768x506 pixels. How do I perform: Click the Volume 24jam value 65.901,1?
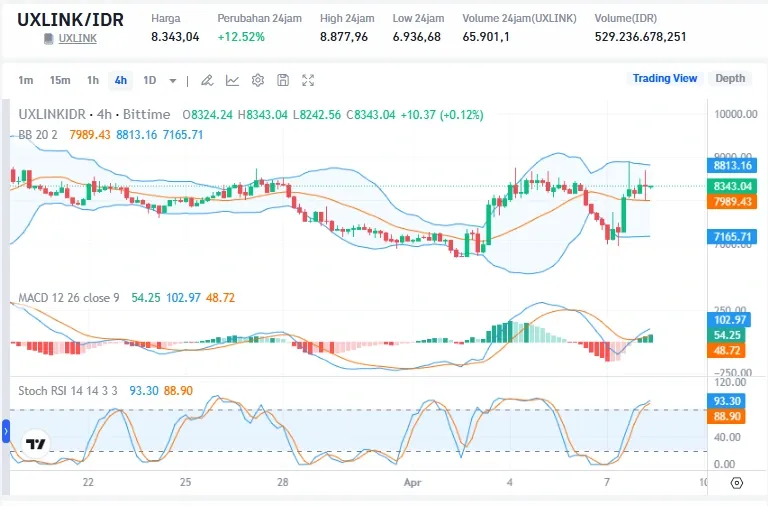[486, 37]
